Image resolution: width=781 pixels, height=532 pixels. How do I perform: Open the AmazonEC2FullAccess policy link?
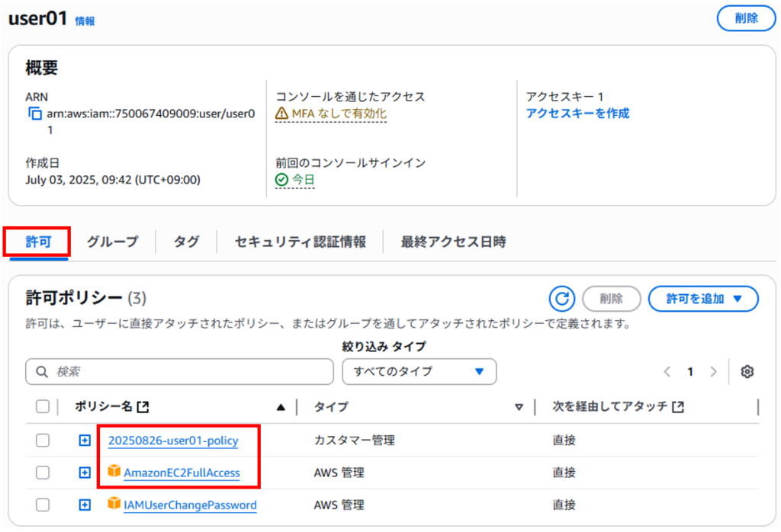182,473
